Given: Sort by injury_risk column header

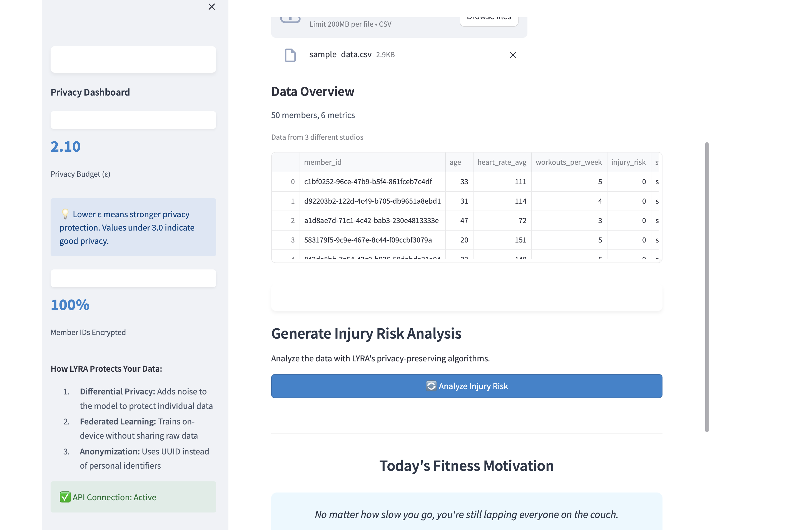Looking at the screenshot, I should pyautogui.click(x=628, y=162).
